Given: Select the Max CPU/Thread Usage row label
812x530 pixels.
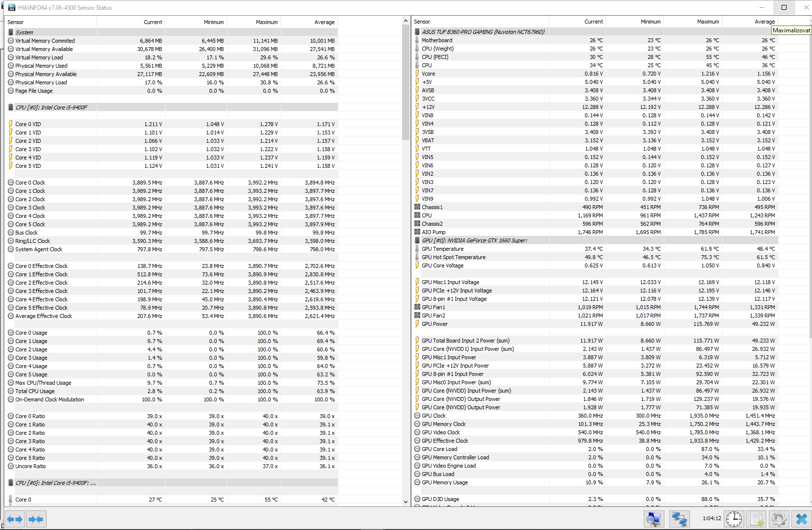Looking at the screenshot, I should [x=43, y=383].
